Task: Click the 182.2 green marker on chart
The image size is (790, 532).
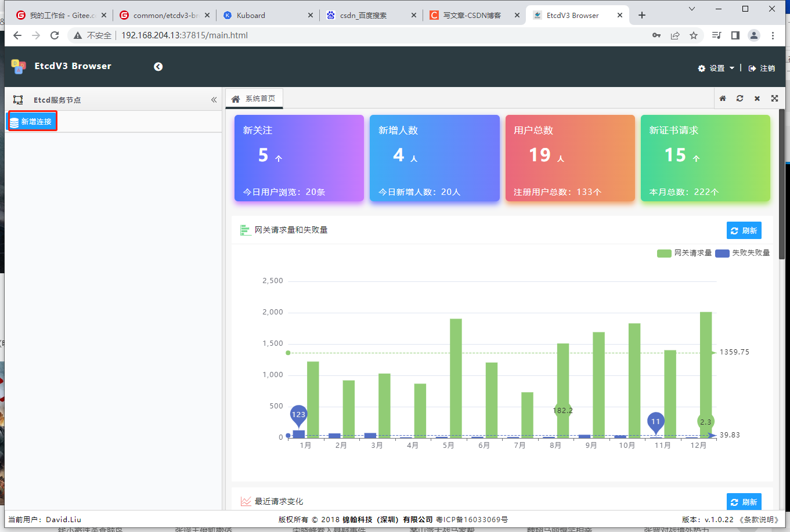Action: pyautogui.click(x=562, y=410)
